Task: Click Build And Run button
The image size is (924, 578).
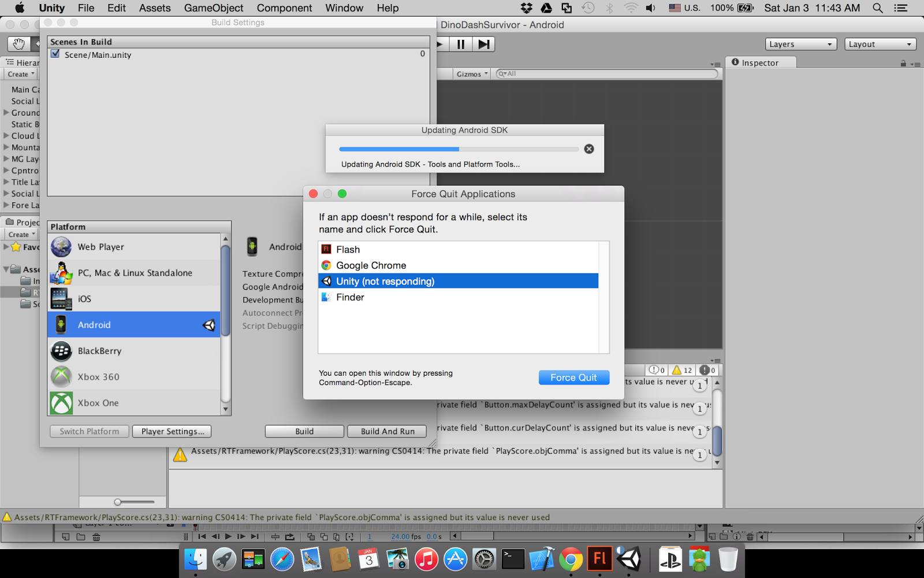Action: coord(387,431)
